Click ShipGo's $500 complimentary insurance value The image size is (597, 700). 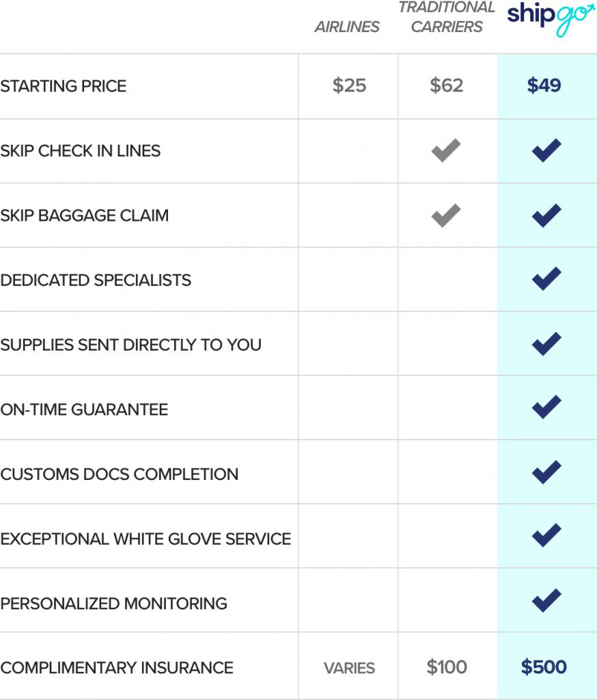(x=544, y=667)
